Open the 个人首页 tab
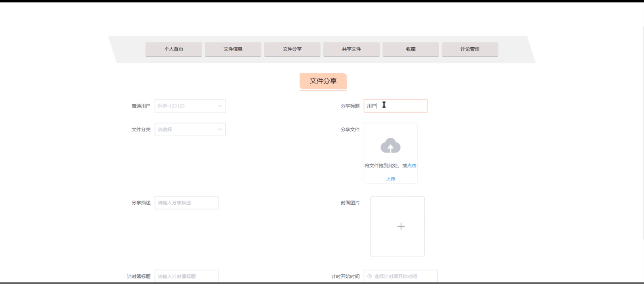This screenshot has height=284, width=644. 174,49
